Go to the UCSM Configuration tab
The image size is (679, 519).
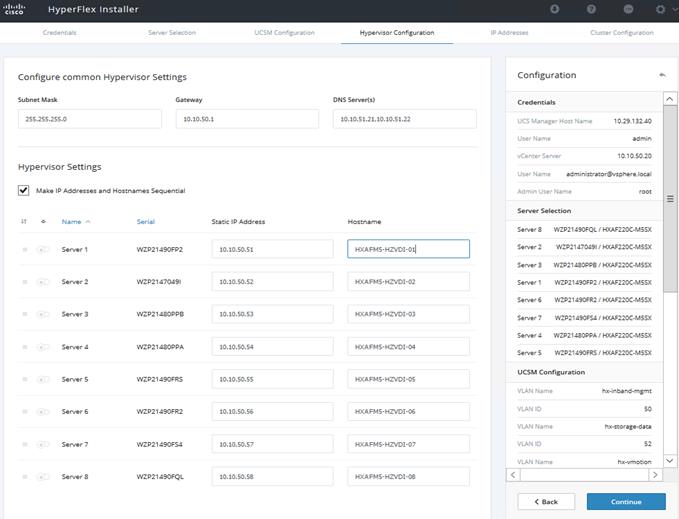click(x=285, y=32)
